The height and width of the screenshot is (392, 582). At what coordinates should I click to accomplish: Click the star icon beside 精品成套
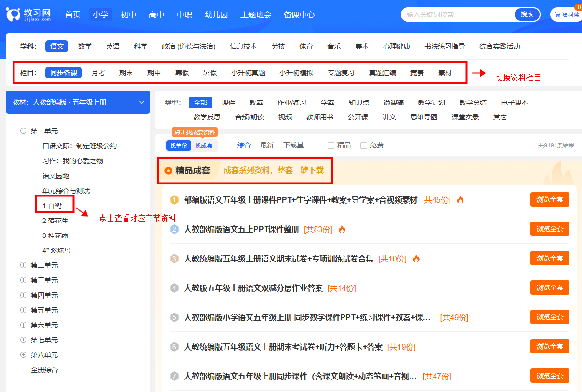point(168,170)
